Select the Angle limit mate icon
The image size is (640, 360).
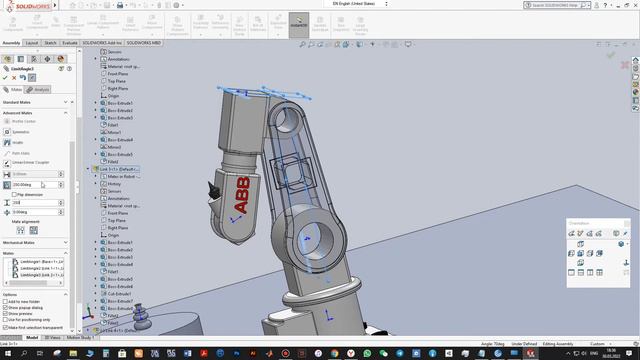pos(7,185)
